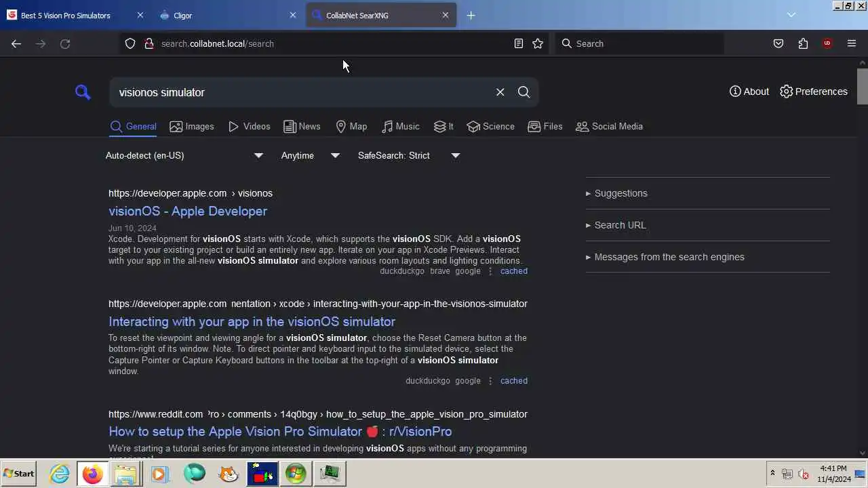Viewport: 868px width, 488px height.
Task: Open the About page
Action: [749, 91]
